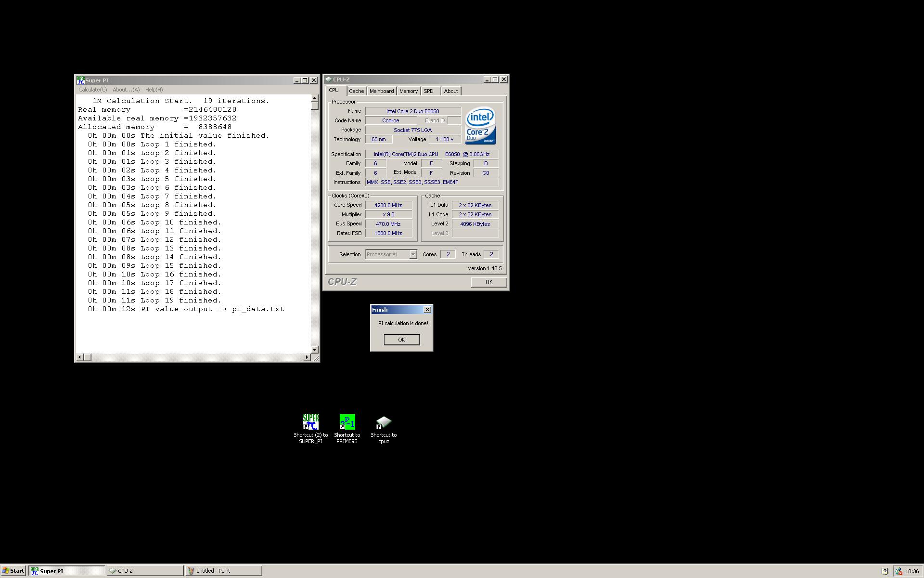The image size is (924, 578).
Task: Click the 'Loop 10 finished.' line
Action: [154, 223]
